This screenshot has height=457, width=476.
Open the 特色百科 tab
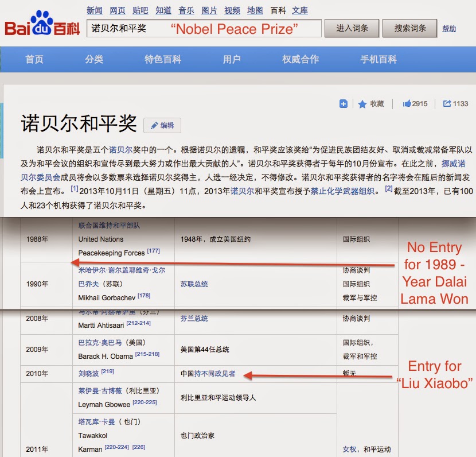163,59
